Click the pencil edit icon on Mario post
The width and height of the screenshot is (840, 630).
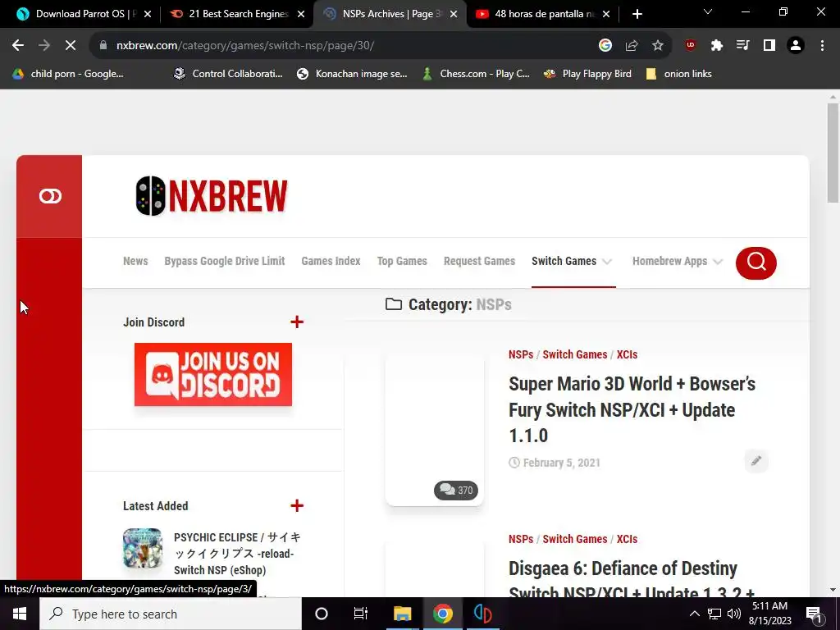pos(756,461)
